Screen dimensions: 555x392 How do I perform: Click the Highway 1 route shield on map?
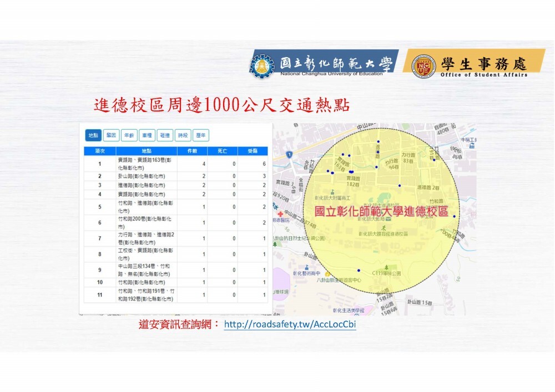pyautogui.click(x=290, y=155)
